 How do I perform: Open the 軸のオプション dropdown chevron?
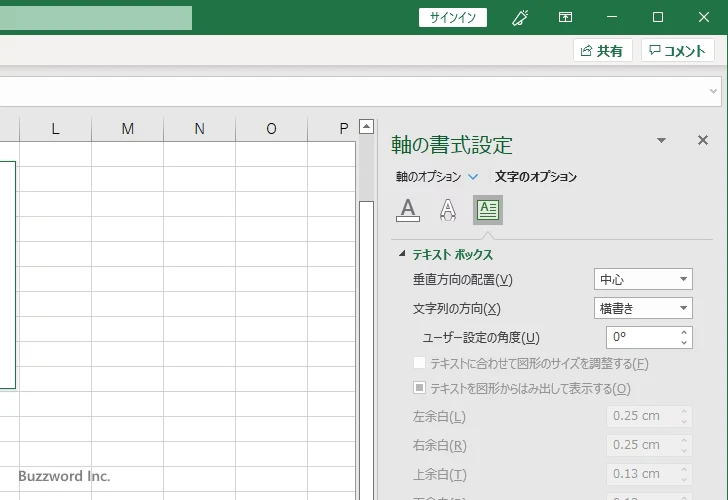[473, 177]
